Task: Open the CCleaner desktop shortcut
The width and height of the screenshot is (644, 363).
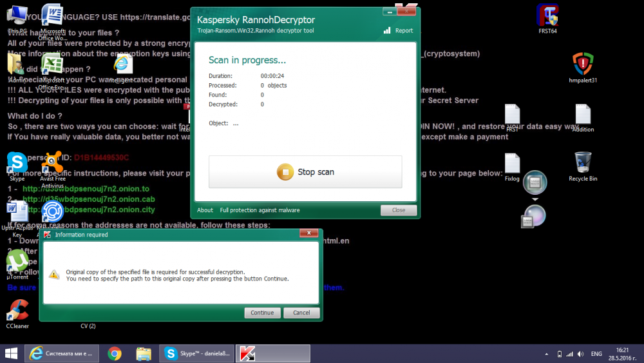Action: pos(17,313)
